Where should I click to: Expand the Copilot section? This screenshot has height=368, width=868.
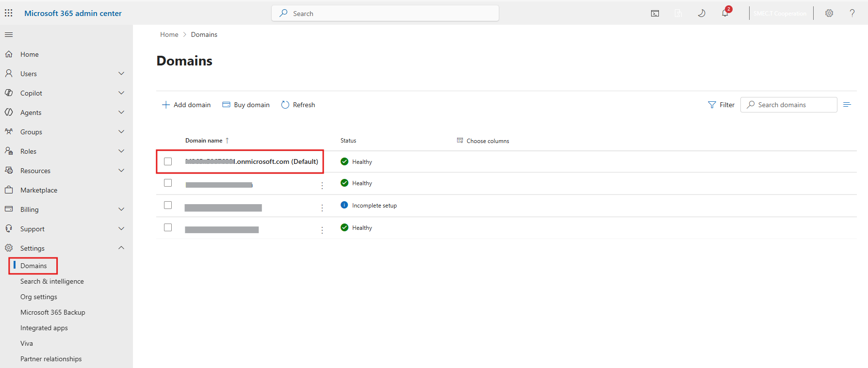point(121,93)
